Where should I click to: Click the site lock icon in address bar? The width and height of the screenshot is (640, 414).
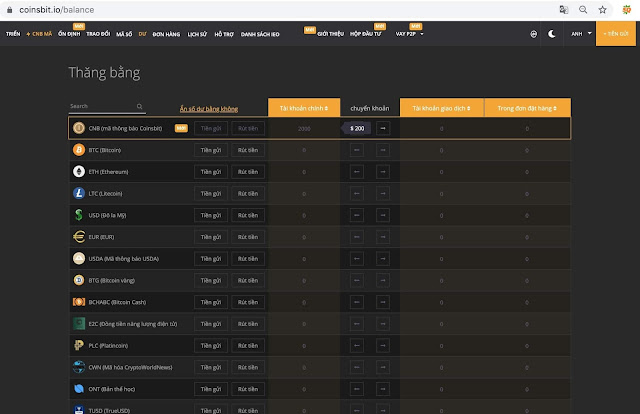(9, 10)
